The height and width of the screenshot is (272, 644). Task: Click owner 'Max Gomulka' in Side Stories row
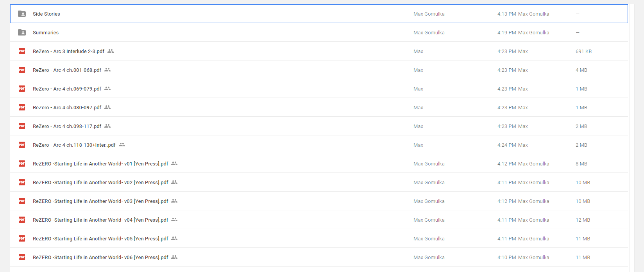coord(429,14)
